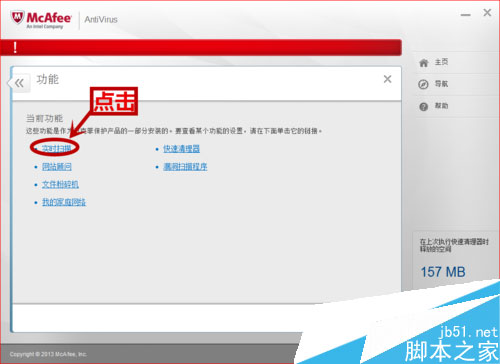The height and width of the screenshot is (364, 500).
Task: Click the McAfee shield logo
Action: (x=17, y=17)
